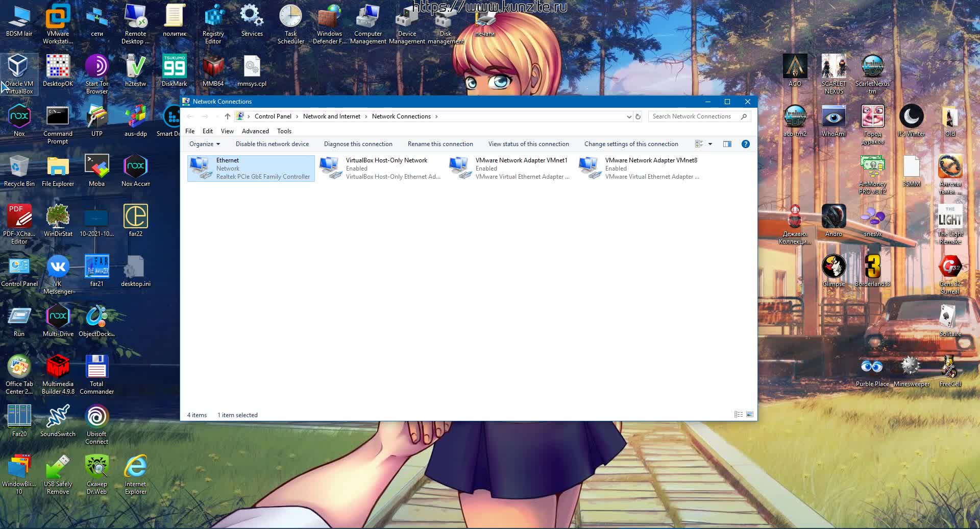This screenshot has width=980, height=529.
Task: Select the Borderlands3 desktop icon
Action: click(x=872, y=271)
